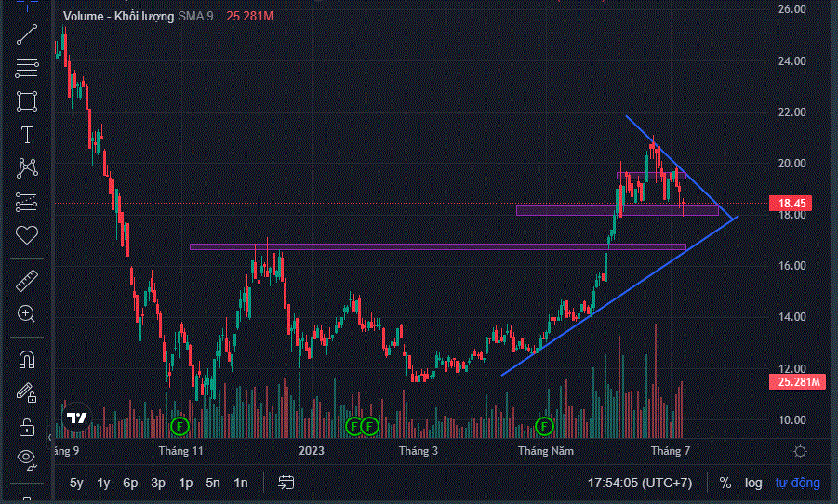Open the heart favorites icons tool
Viewport: 838px width, 504px height.
pyautogui.click(x=27, y=235)
